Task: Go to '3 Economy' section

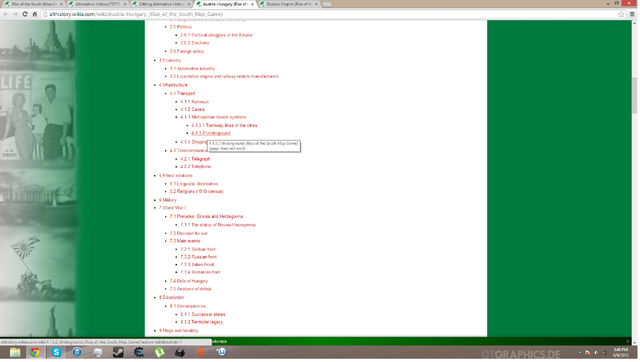Action: (170, 60)
